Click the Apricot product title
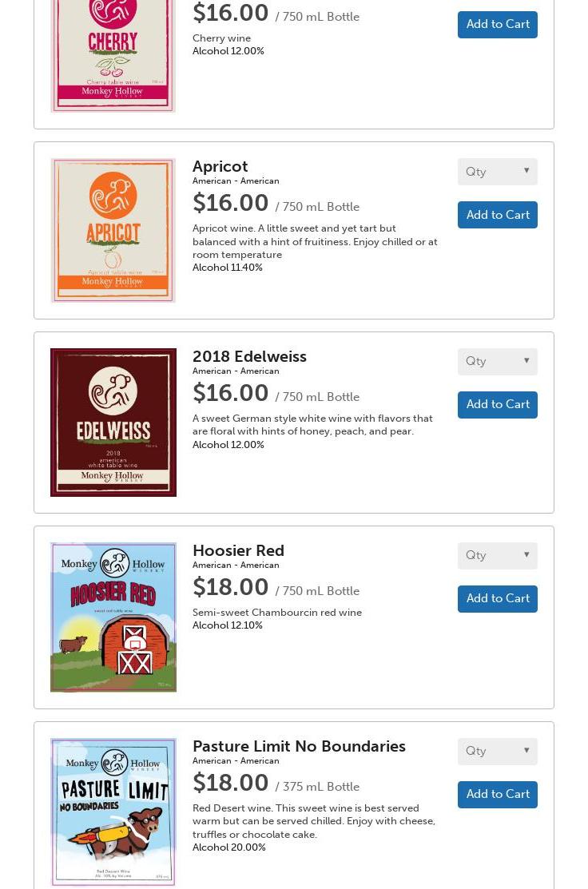This screenshot has width=588, height=889. tap(220, 166)
